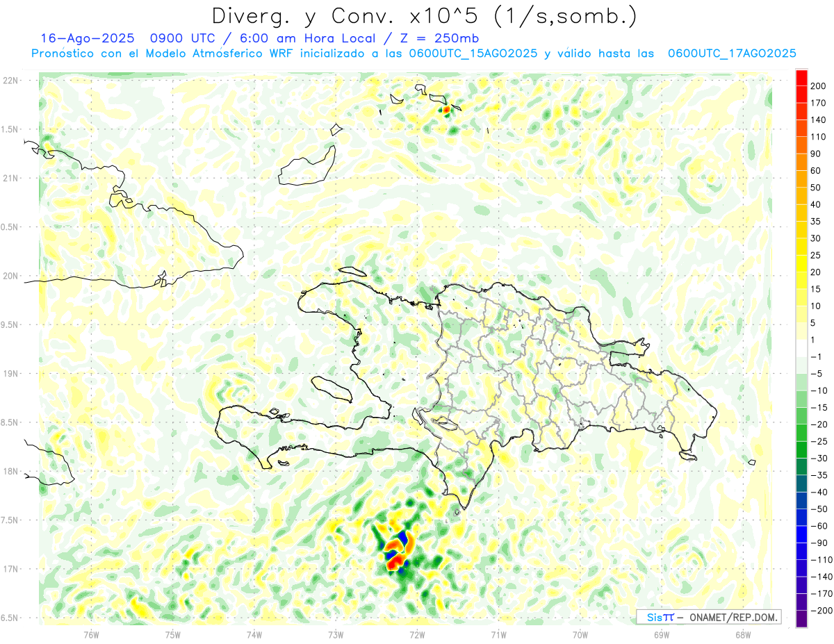This screenshot has height=644, width=834.
Task: Click the "74W" longitude label
Action: point(254,634)
